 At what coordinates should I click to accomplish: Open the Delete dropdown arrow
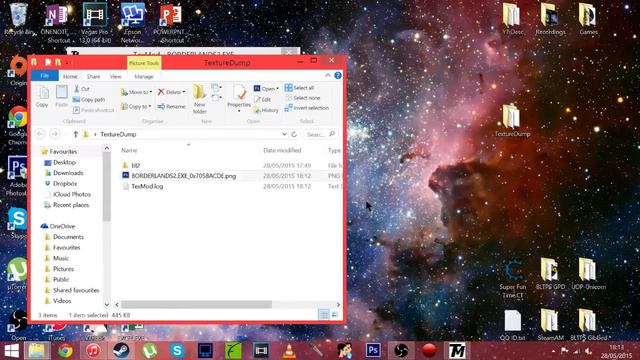click(x=184, y=92)
